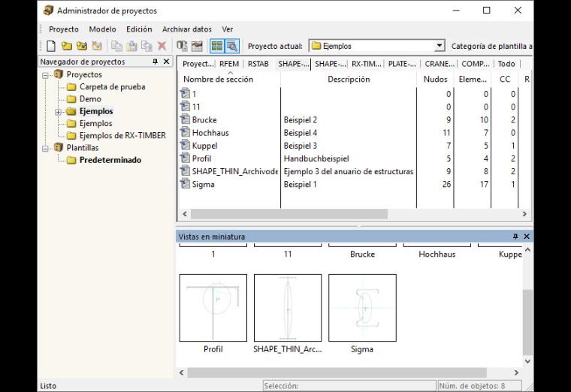Click the duplicate pages icon beside Paste
The image size is (571, 392).
tap(147, 47)
